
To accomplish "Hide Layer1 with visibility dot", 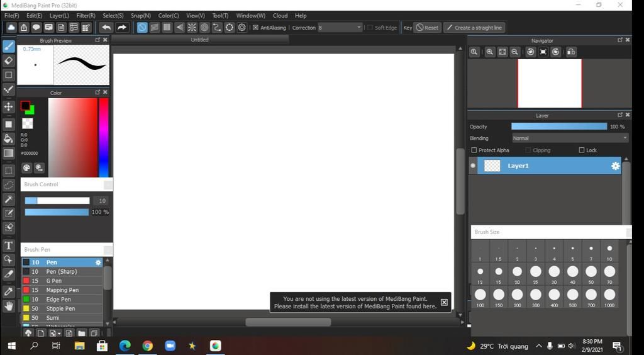I will point(473,166).
